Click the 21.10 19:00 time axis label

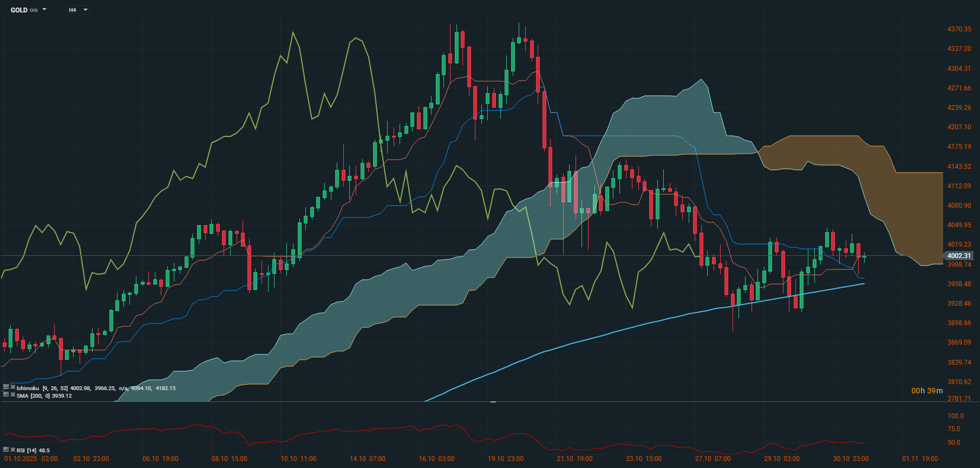coord(574,459)
